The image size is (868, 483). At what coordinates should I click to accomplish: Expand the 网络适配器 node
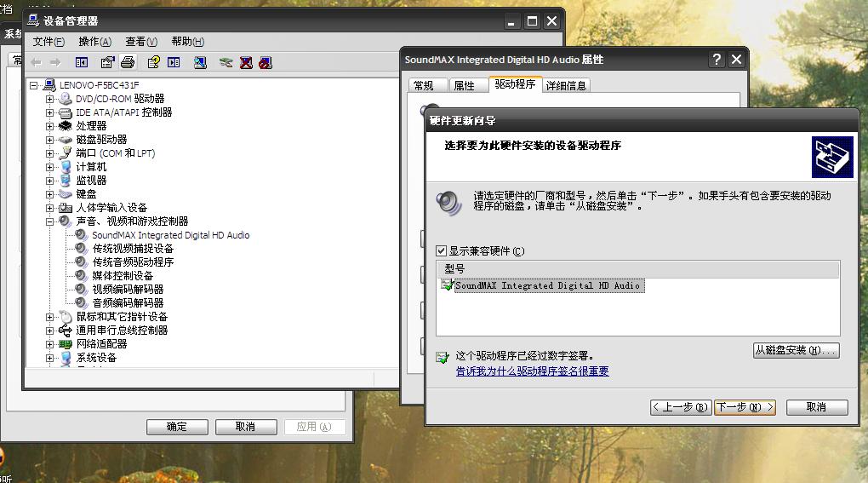click(x=50, y=344)
